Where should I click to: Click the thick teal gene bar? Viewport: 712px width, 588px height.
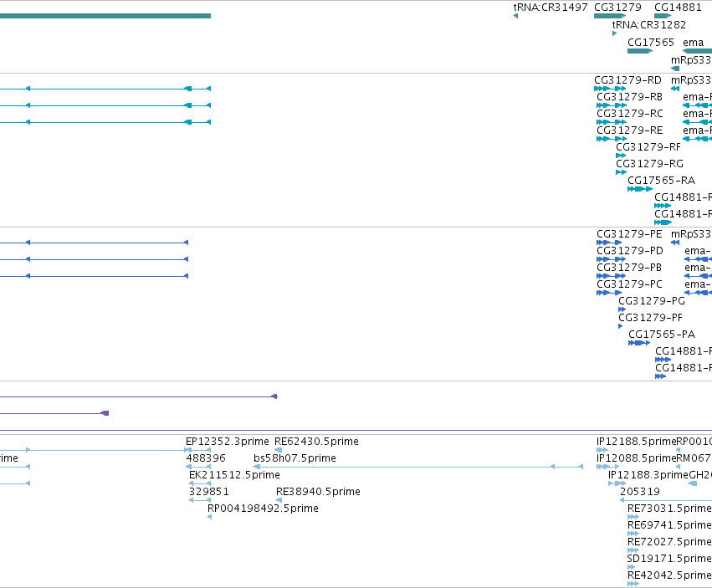[105, 16]
